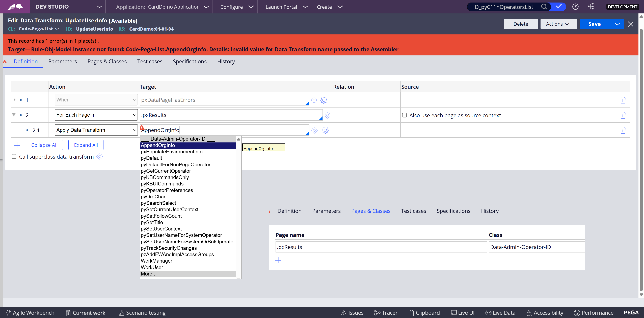Click the help question mark icon
644x318 pixels.
[x=575, y=7]
